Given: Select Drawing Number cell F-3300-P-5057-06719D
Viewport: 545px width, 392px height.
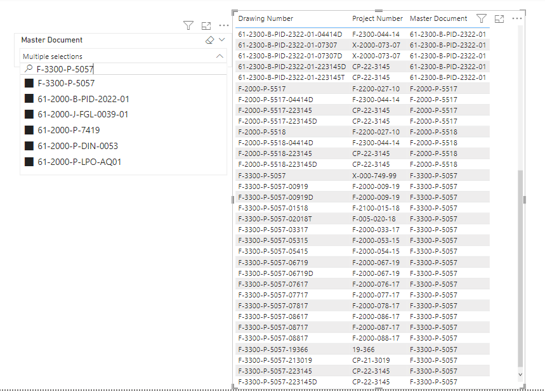Looking at the screenshot, I should [275, 273].
